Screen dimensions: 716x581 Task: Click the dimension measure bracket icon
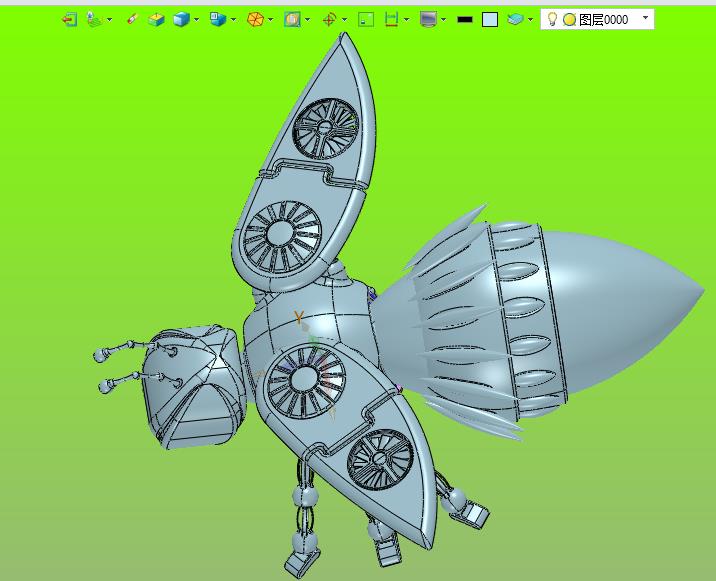[x=392, y=19]
